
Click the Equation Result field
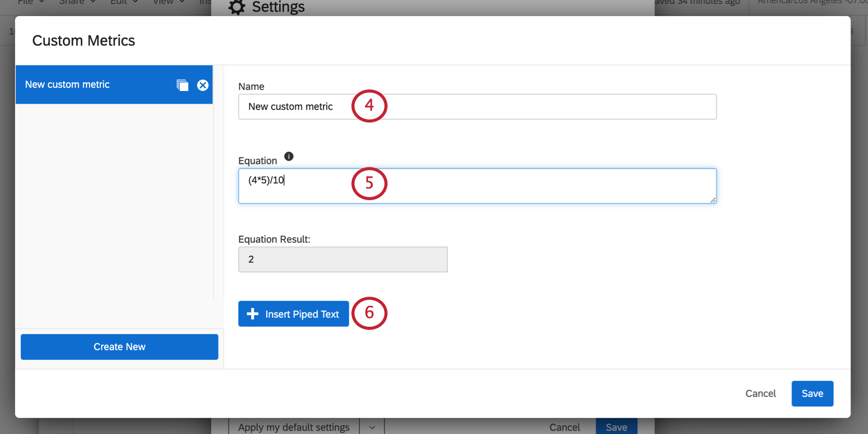pyautogui.click(x=343, y=259)
